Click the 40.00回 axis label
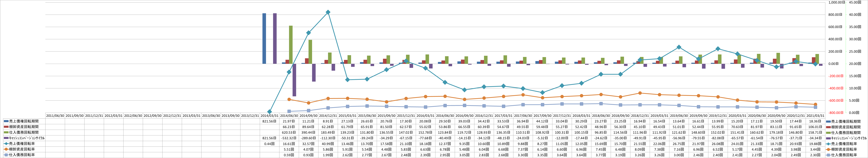Viewport: 868px width, 158px height. click(x=855, y=14)
